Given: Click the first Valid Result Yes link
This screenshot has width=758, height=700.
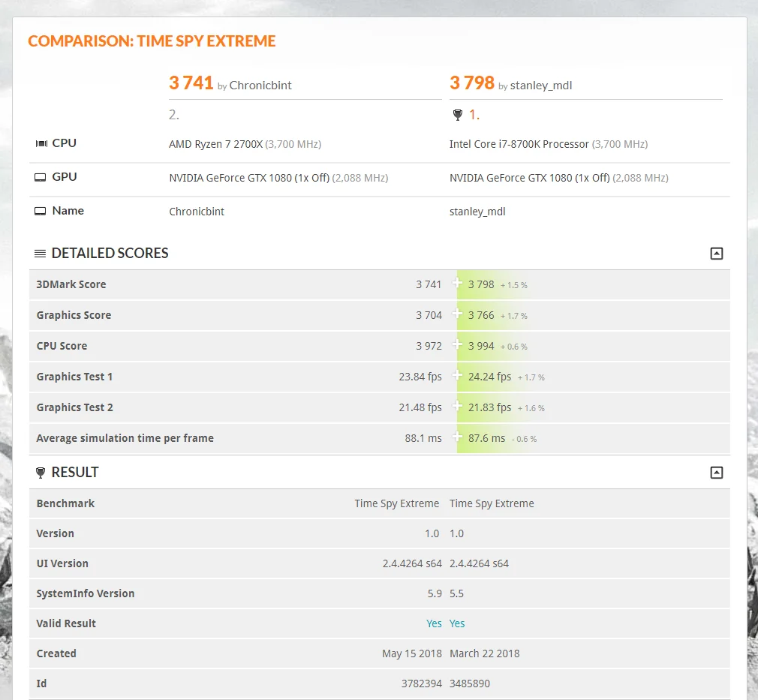Looking at the screenshot, I should tap(434, 623).
